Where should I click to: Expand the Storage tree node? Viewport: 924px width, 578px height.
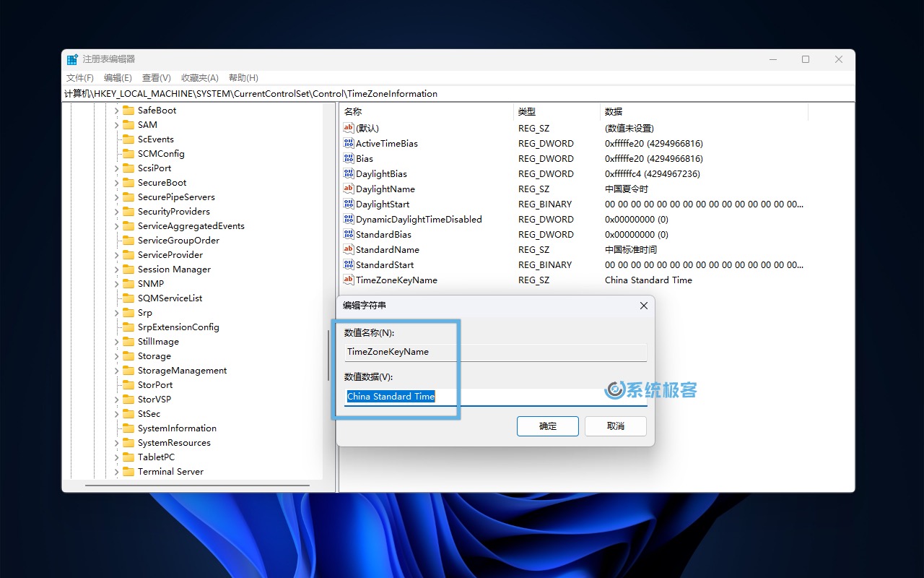116,355
